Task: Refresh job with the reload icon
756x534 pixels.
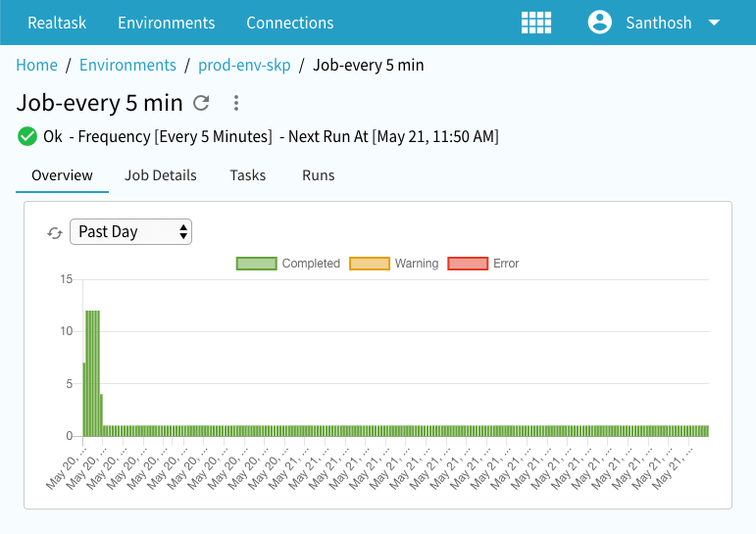Action: tap(201, 103)
